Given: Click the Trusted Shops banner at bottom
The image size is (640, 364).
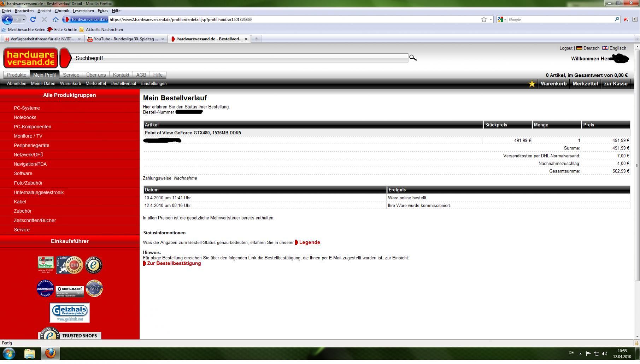Looking at the screenshot, I should 70,334.
